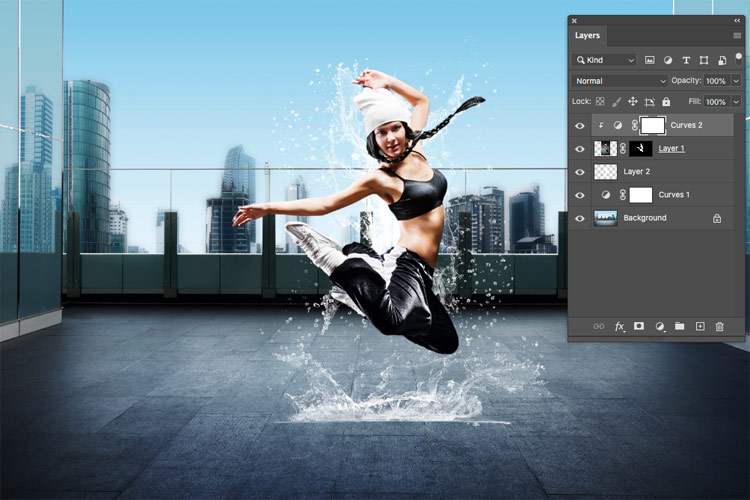This screenshot has width=750, height=500.
Task: Hide Layer 2 with eye icon
Action: 580,172
